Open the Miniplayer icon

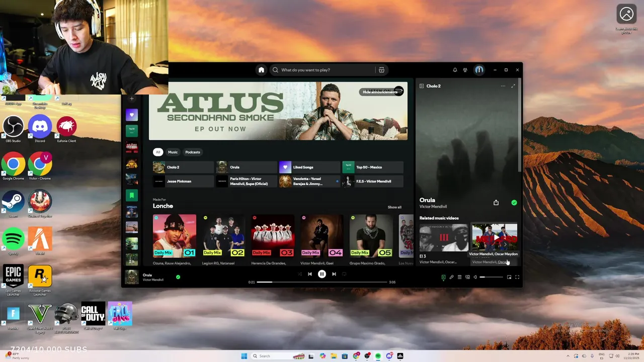(x=509, y=277)
